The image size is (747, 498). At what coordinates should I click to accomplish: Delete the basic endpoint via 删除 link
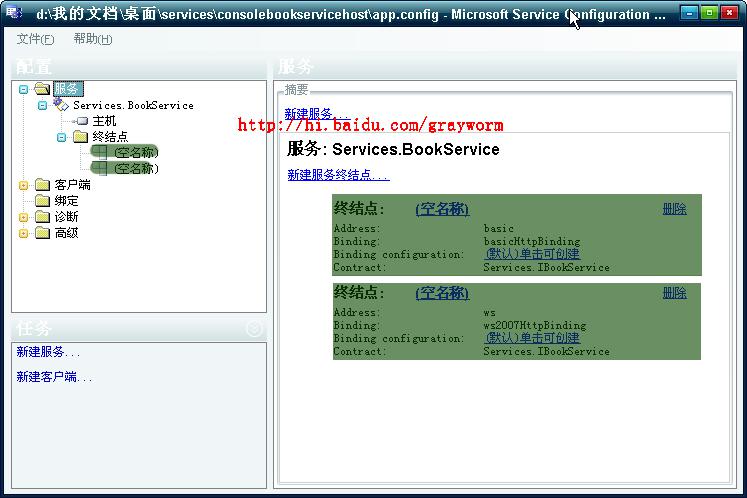click(675, 209)
